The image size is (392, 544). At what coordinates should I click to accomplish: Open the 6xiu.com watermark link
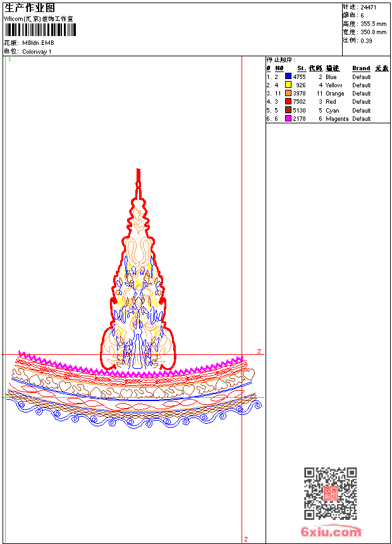(x=331, y=532)
